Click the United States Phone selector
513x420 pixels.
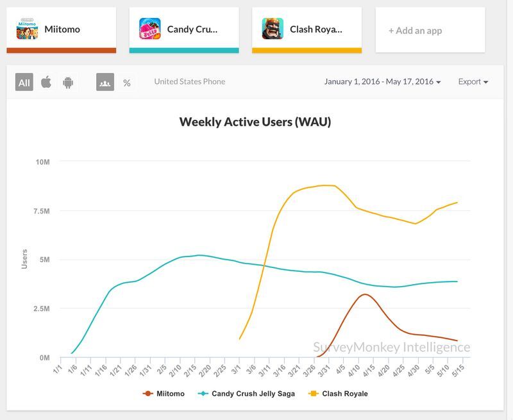190,81
